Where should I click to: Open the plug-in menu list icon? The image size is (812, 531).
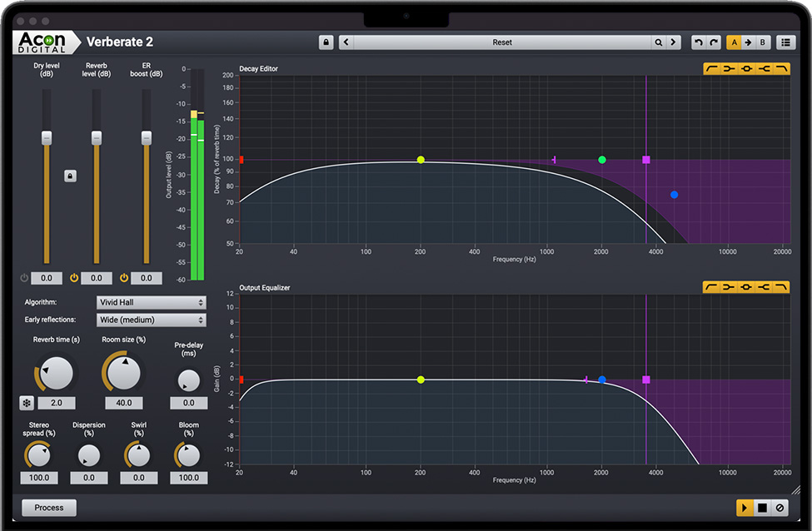785,42
